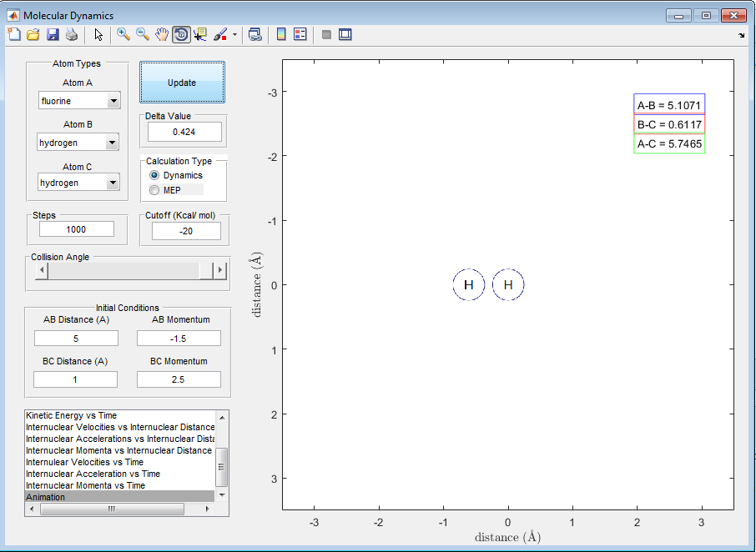756x552 pixels.
Task: Toggle the Rotate 3D tool
Action: 181,34
